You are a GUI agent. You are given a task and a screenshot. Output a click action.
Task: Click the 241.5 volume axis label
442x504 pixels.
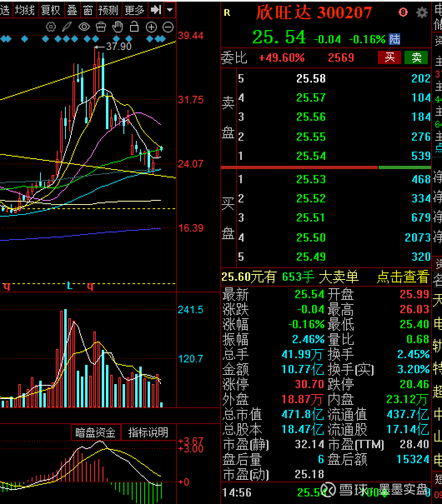point(191,309)
